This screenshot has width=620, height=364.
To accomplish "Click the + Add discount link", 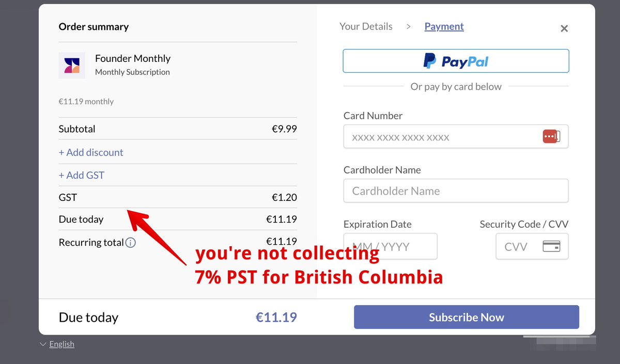I will (x=91, y=152).
